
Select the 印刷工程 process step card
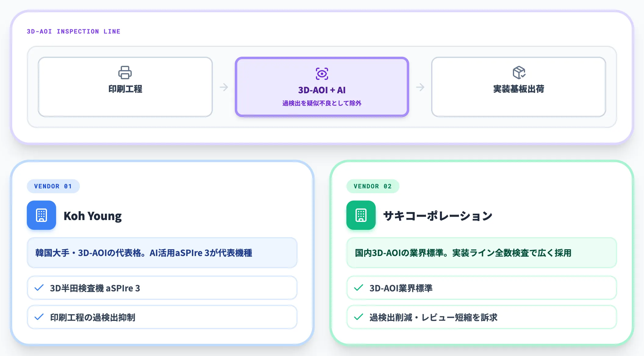(x=125, y=87)
